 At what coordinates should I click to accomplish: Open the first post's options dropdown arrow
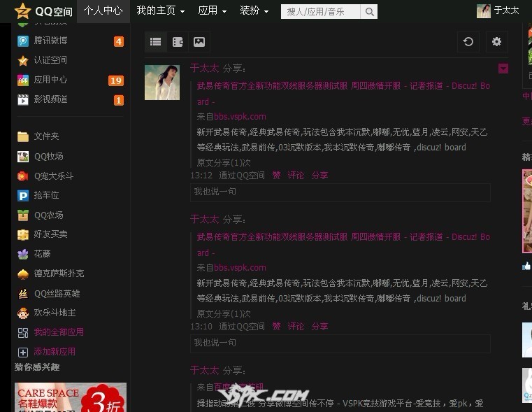(x=503, y=69)
